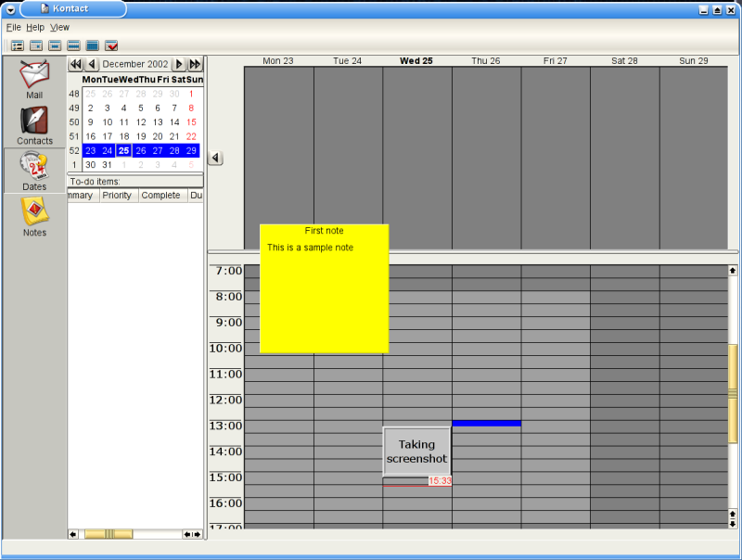Go to next year double-arrow
This screenshot has width=742, height=560.
[195, 64]
